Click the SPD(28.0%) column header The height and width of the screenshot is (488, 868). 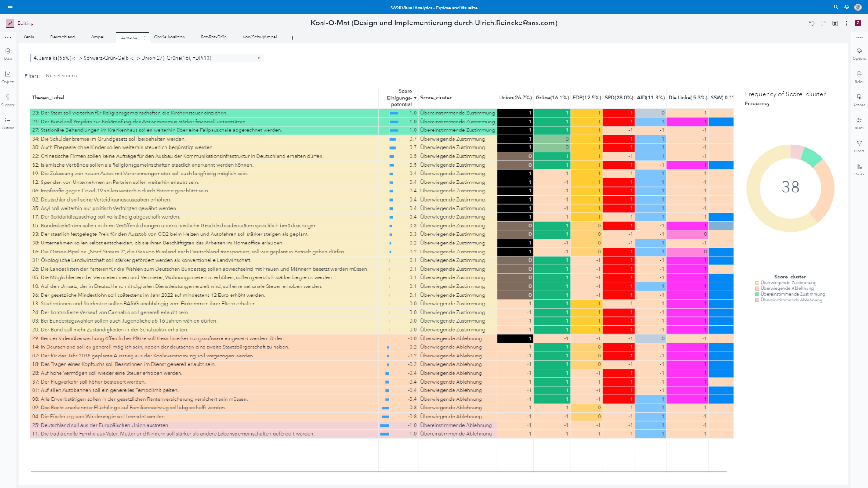point(619,98)
